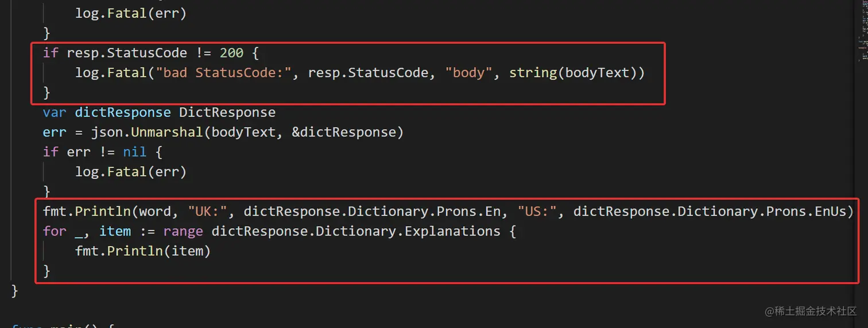Click dictResponse.Dictionary.Explanations in the loop header
868x328 pixels.
(356, 231)
